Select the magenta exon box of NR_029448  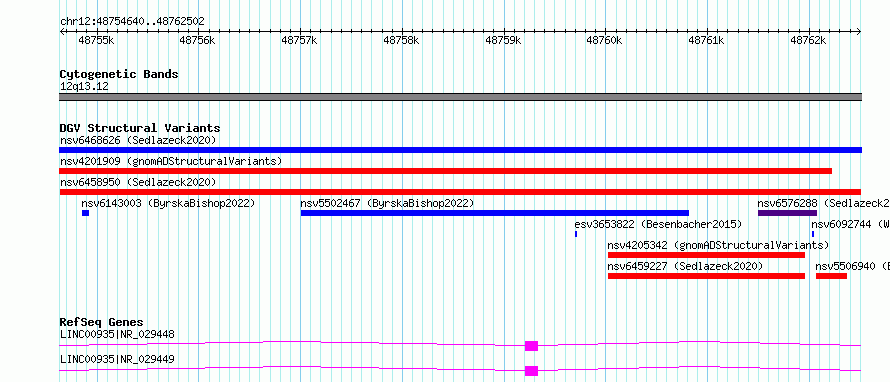[531, 346]
